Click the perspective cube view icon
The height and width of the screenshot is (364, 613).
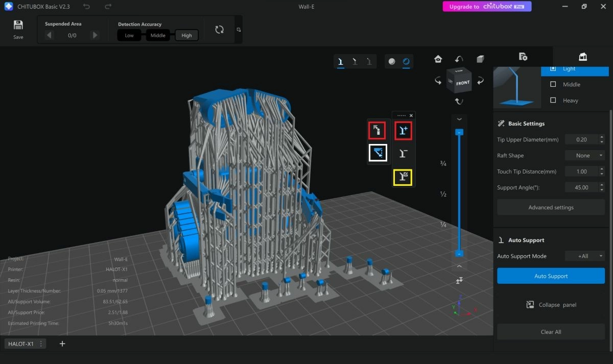tap(480, 59)
